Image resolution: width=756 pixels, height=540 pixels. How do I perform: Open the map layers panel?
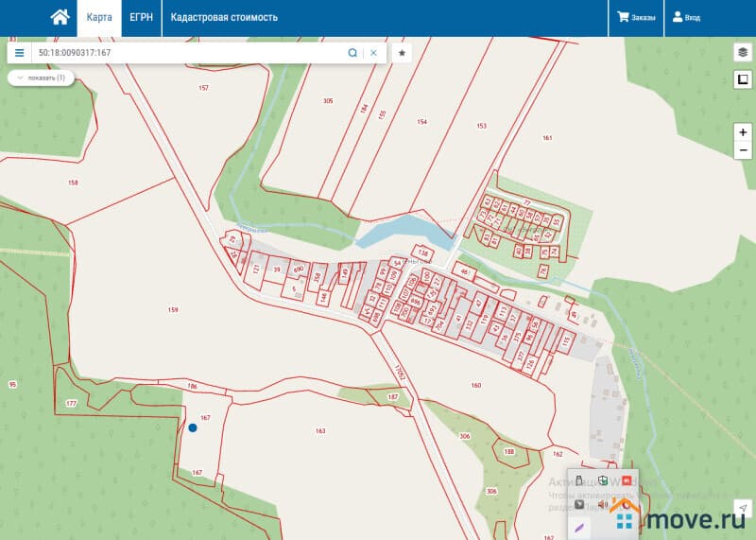pyautogui.click(x=743, y=52)
